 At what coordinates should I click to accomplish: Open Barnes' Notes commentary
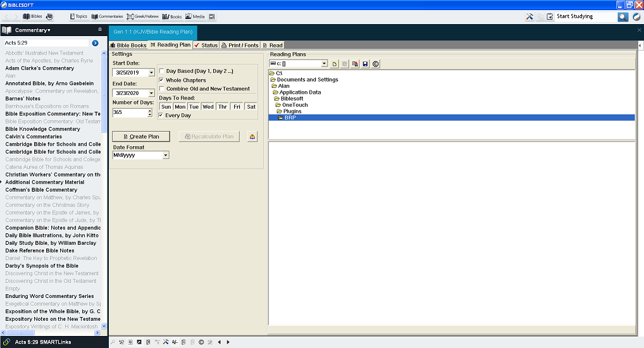tap(23, 99)
